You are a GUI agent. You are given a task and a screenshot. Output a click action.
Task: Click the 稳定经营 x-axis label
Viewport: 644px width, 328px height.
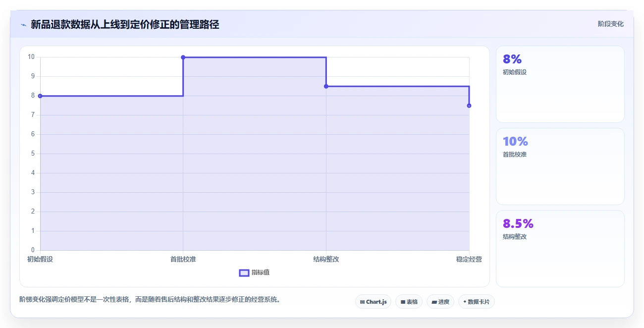(x=469, y=259)
